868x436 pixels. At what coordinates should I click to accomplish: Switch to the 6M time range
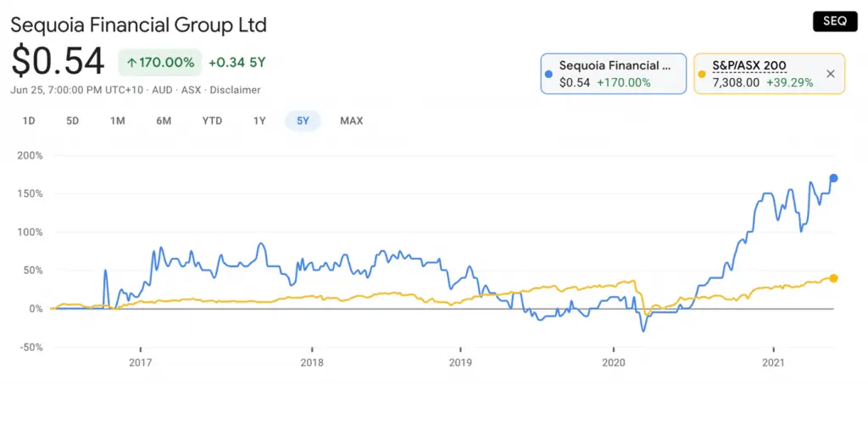pos(164,120)
